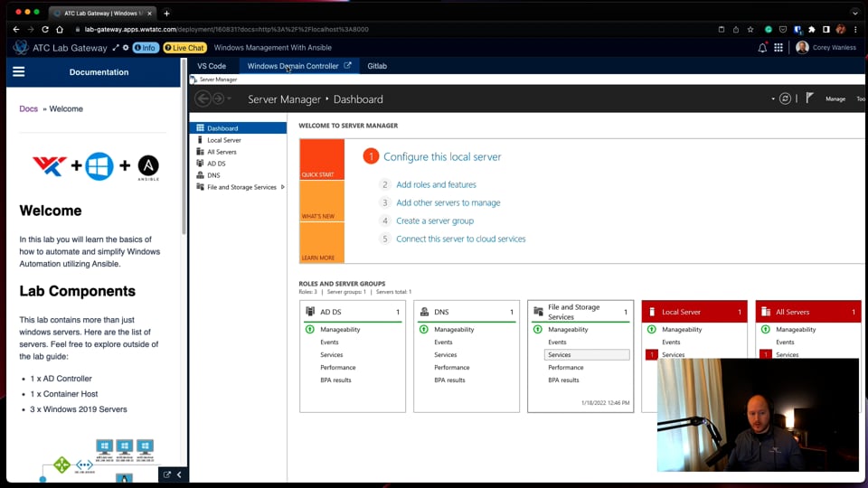This screenshot has width=868, height=488.
Task: Open the Documentation hamburger menu
Action: pyautogui.click(x=19, y=72)
